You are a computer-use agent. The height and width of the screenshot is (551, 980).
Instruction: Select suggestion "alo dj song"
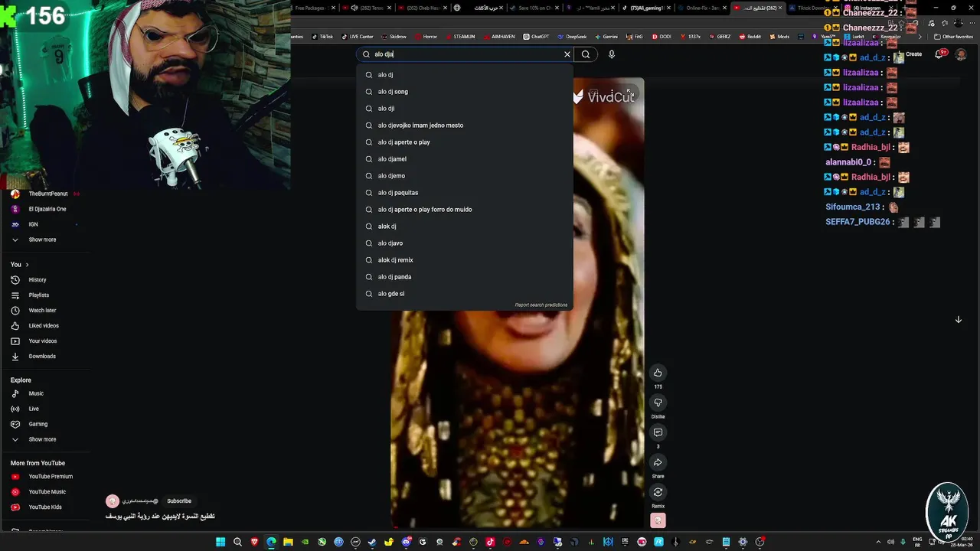pos(465,92)
